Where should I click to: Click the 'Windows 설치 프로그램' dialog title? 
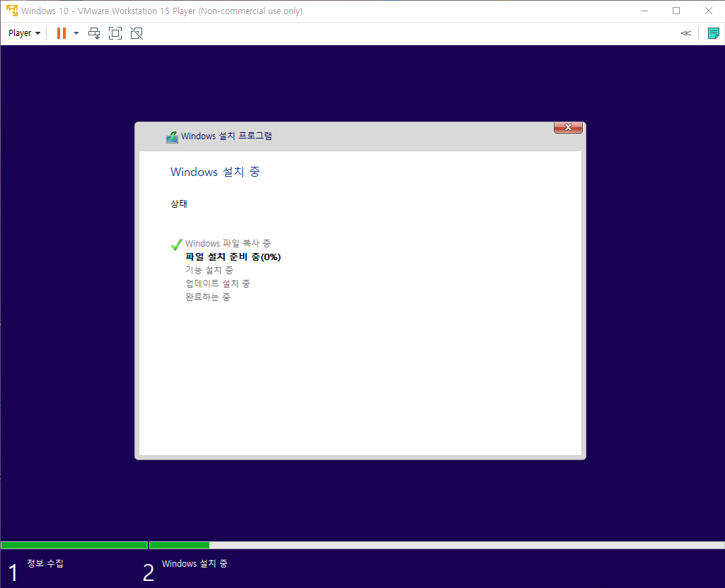tap(226, 136)
